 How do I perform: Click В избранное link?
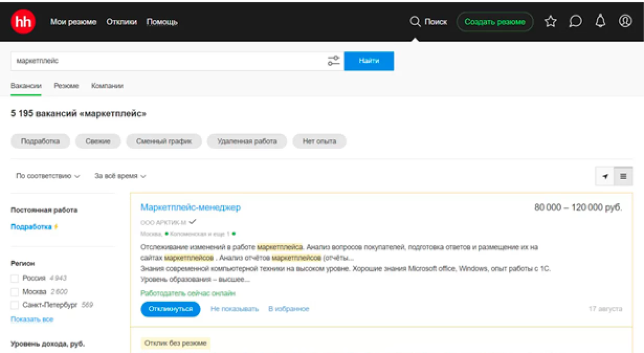click(289, 309)
